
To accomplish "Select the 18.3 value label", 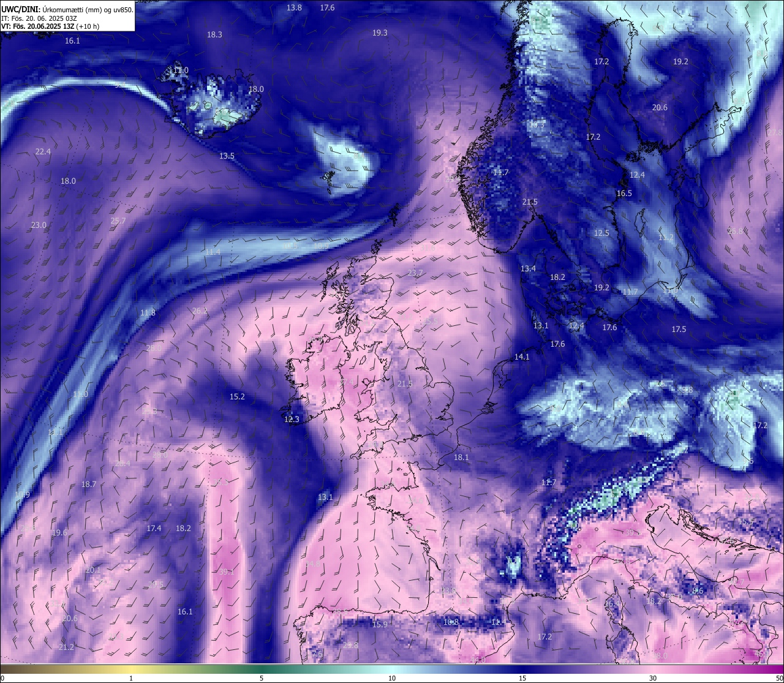I will pyautogui.click(x=214, y=34).
